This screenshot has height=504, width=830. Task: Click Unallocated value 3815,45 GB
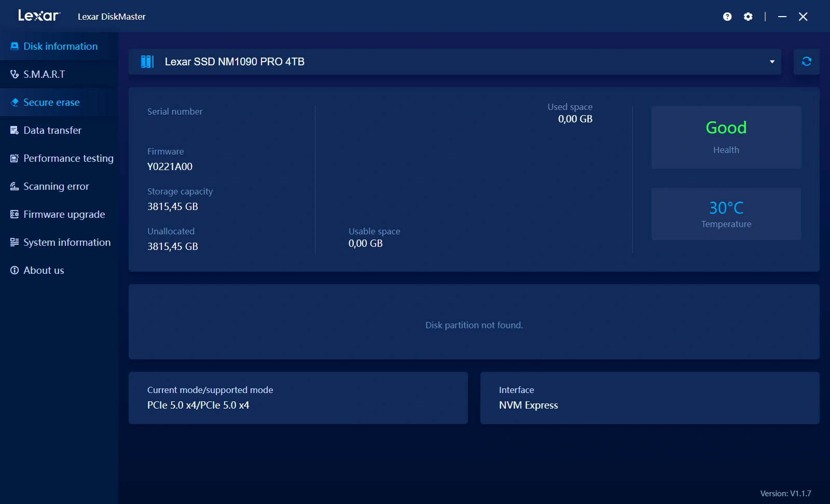[x=173, y=246]
